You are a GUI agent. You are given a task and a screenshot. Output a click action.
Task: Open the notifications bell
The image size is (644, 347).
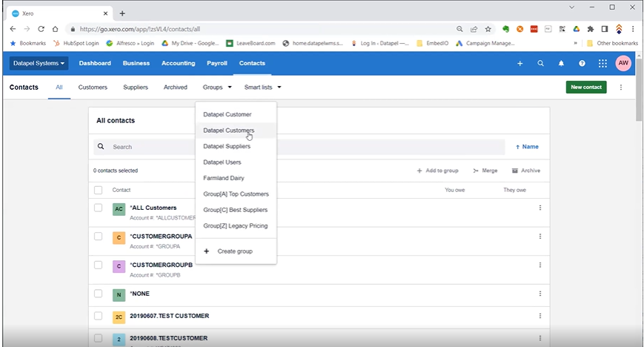[x=561, y=63]
